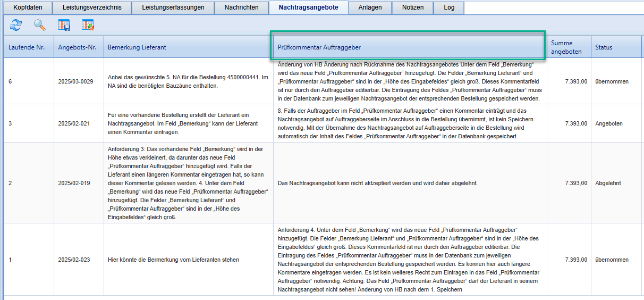
Task: Click the Status column header
Action: [x=604, y=47]
